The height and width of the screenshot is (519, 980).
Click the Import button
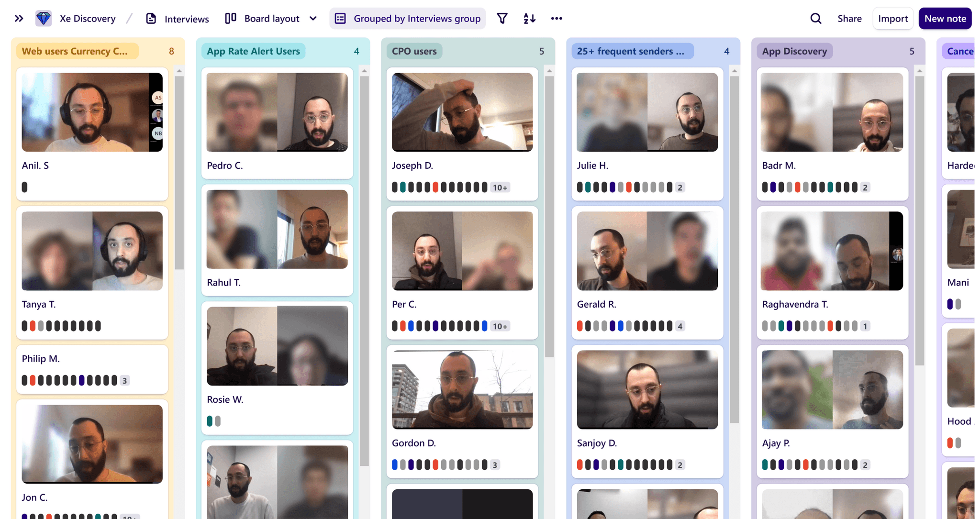893,18
